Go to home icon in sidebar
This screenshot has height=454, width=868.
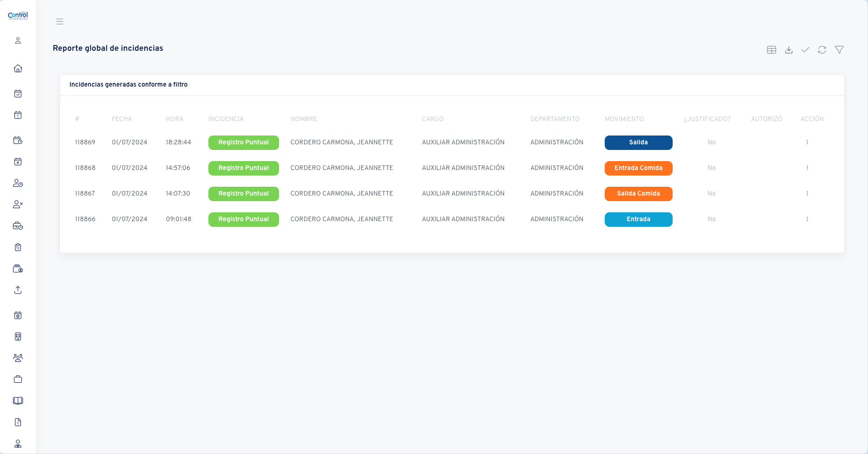coord(18,68)
